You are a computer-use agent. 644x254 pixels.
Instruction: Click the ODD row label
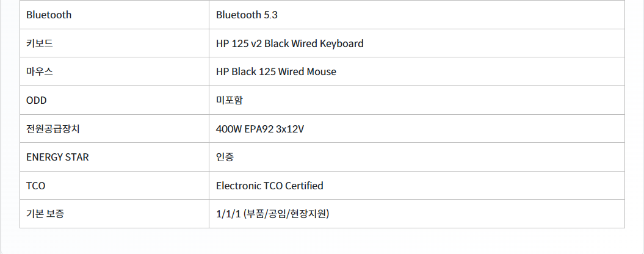coord(36,100)
